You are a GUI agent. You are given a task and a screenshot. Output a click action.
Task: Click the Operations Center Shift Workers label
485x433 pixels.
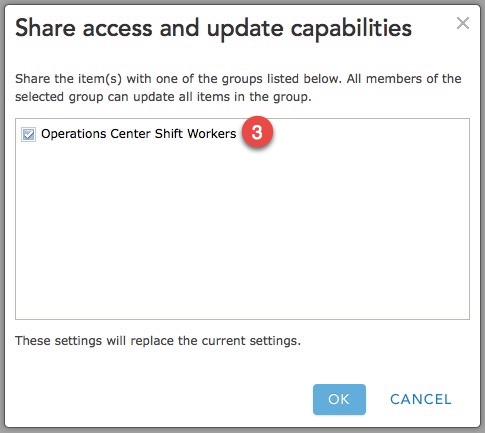139,134
